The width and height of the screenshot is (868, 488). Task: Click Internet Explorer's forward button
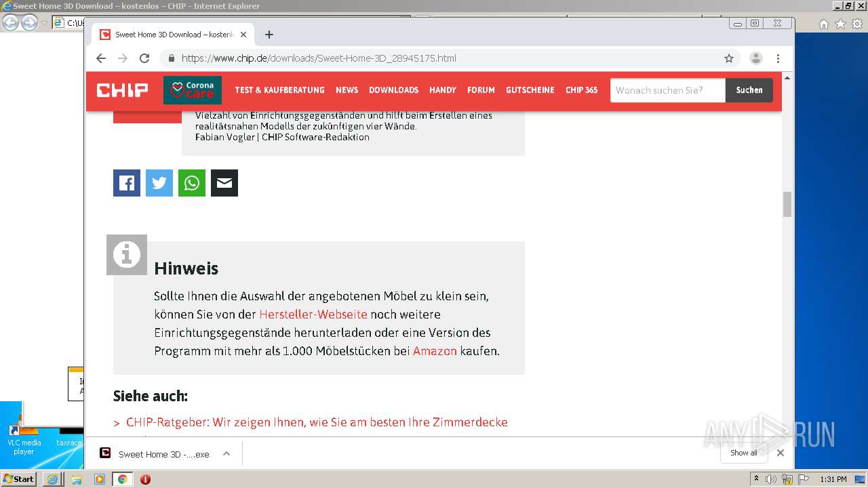click(x=29, y=22)
